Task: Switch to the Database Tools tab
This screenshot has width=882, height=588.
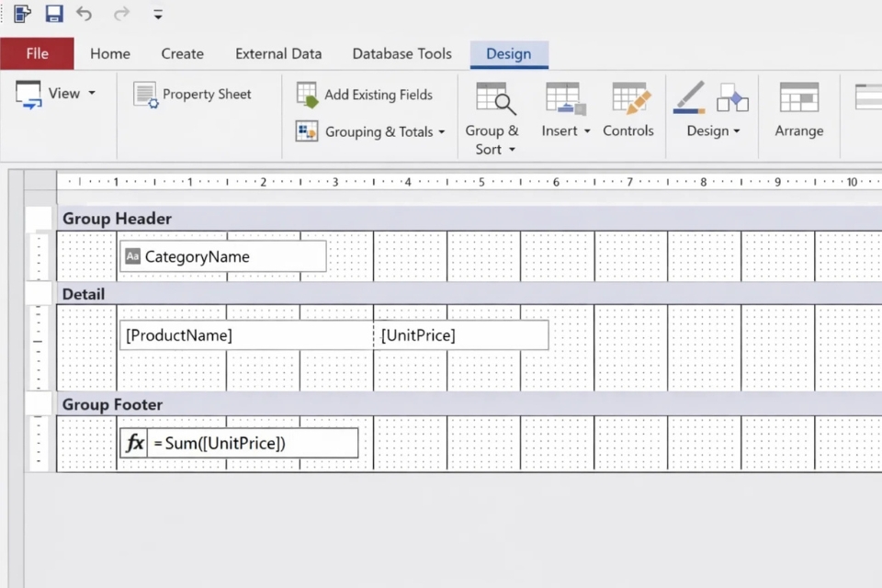Action: tap(401, 53)
